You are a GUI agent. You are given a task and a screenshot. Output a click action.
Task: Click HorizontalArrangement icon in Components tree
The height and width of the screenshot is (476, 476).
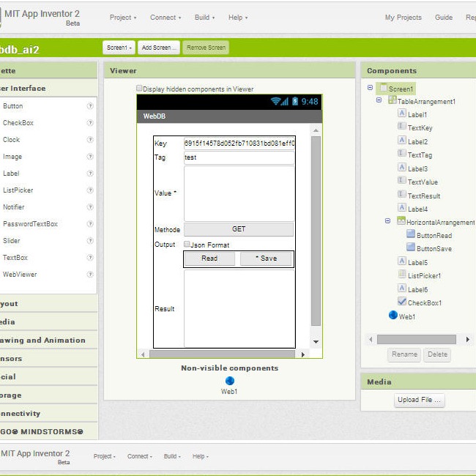[401, 221]
